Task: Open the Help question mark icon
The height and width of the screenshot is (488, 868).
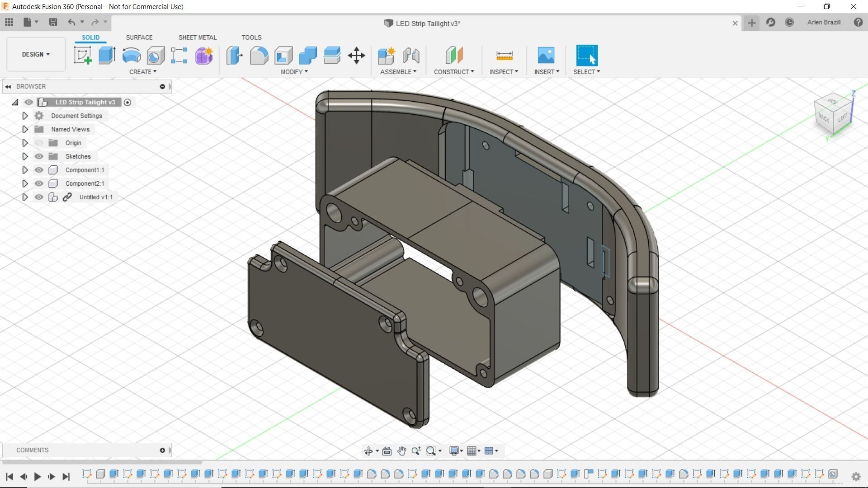Action: tap(858, 22)
